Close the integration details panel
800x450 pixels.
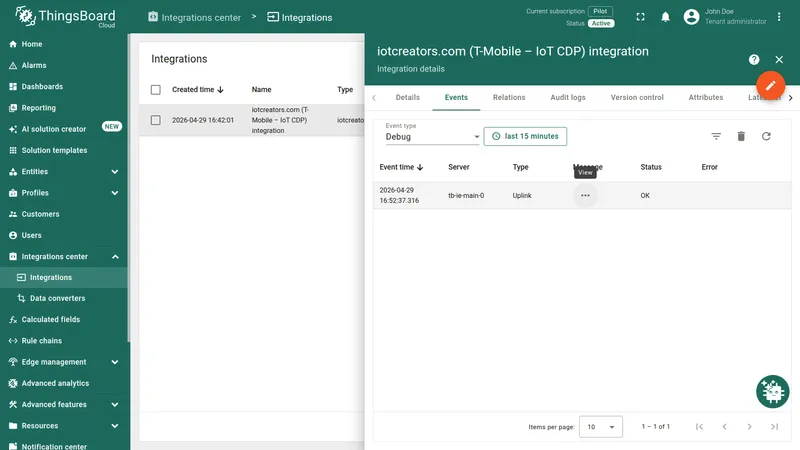tap(779, 60)
